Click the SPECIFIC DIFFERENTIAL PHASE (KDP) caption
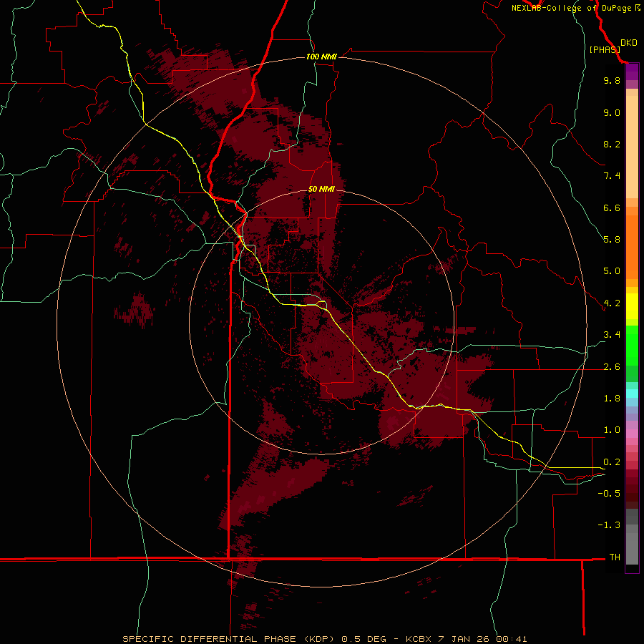 (229, 639)
